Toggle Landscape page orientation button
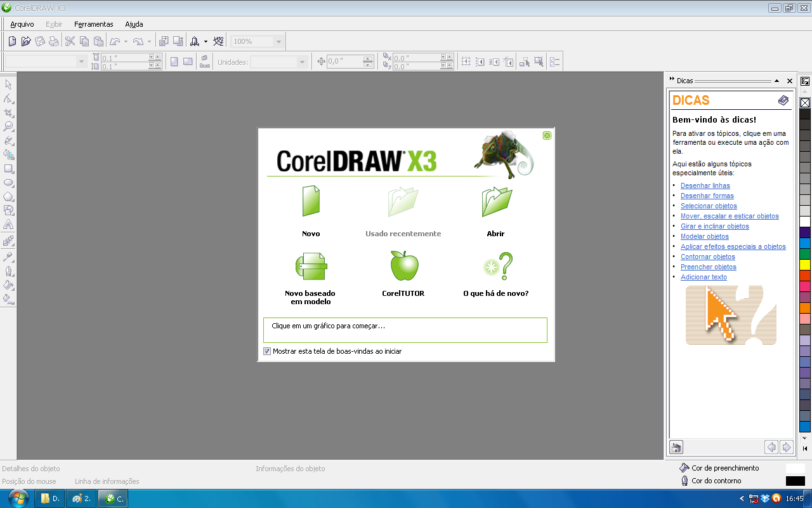This screenshot has width=812, height=508. tap(188, 62)
